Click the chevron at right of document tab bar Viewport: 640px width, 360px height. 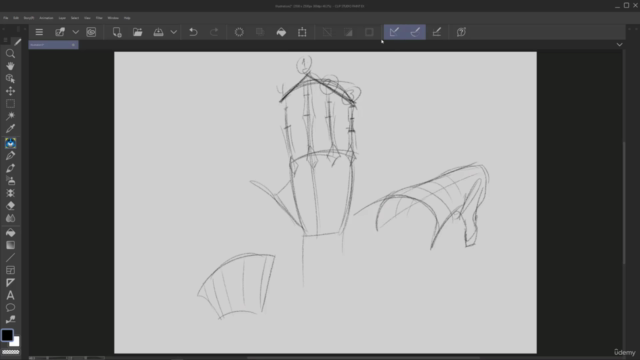point(619,44)
